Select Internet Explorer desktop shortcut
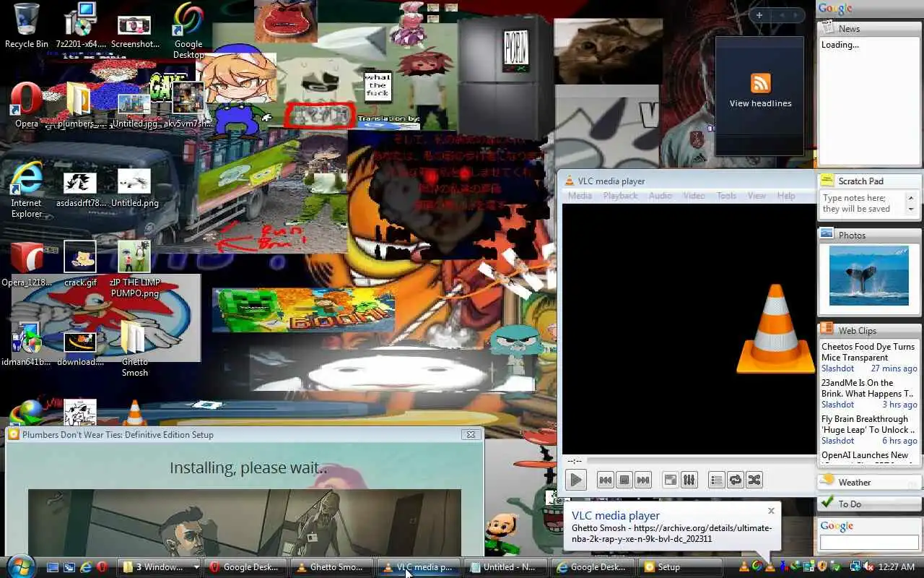The image size is (924, 578). pyautogui.click(x=27, y=189)
